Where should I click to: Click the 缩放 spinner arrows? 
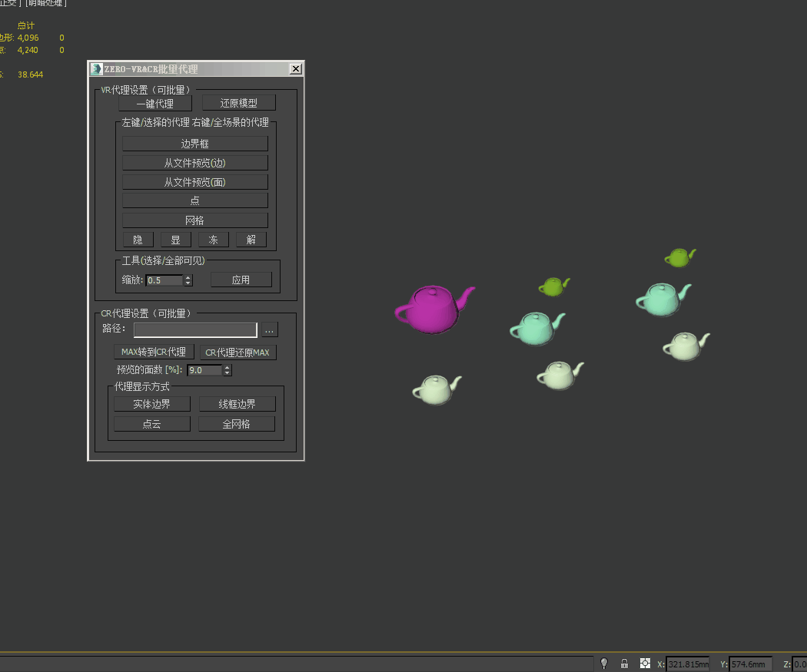click(x=188, y=280)
